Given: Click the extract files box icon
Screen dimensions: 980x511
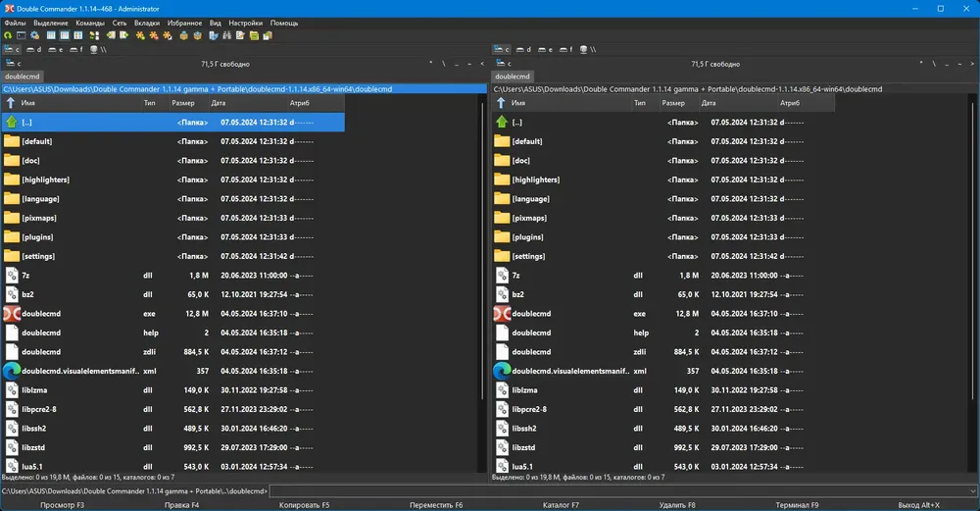Looking at the screenshot, I should click(x=198, y=35).
